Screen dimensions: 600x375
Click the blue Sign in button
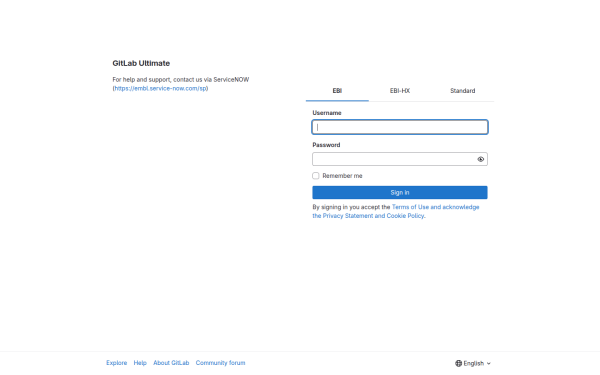(400, 192)
